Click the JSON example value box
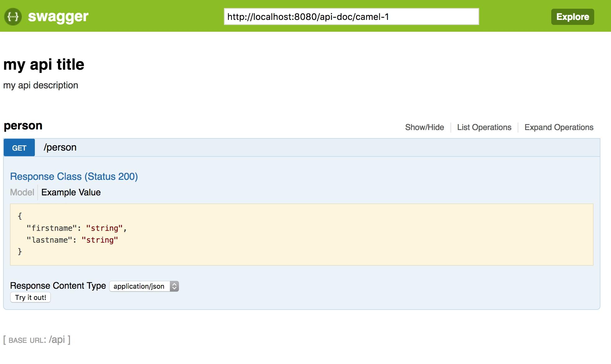 [301, 234]
